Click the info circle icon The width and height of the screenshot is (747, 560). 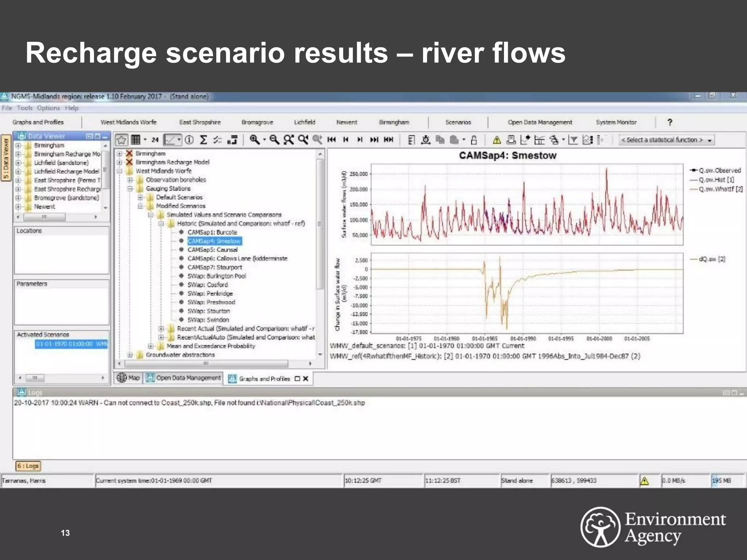click(x=189, y=140)
